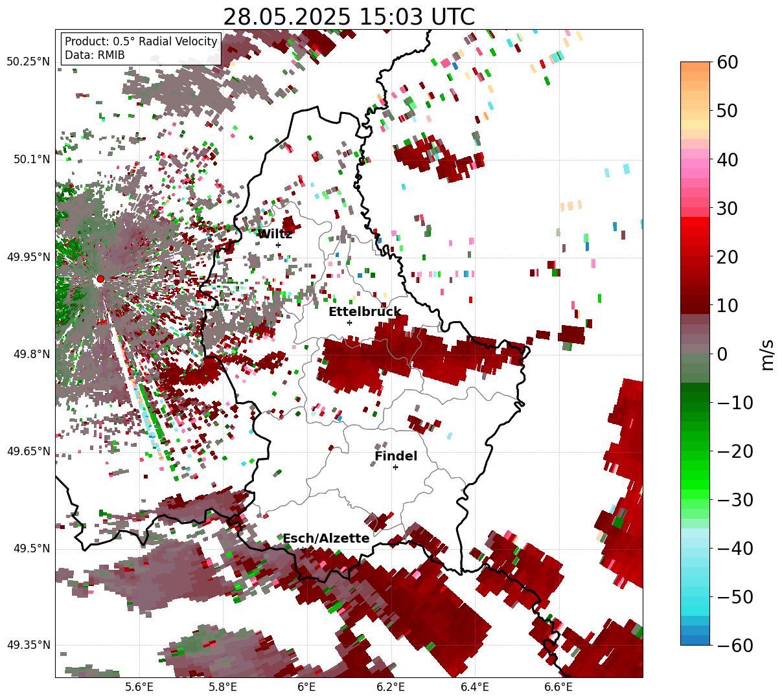Image resolution: width=782 pixels, height=700 pixels.
Task: Click the colorbar value −60
Action: coord(735,645)
